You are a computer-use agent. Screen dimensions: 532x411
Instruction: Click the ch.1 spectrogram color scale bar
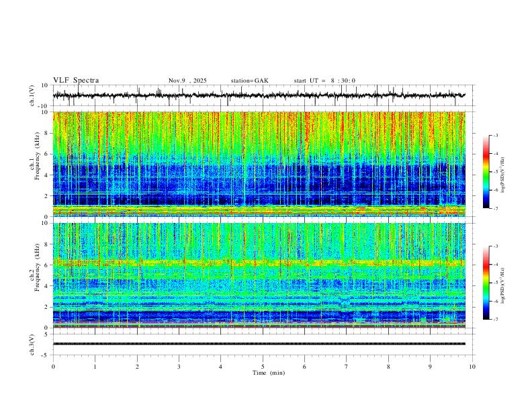click(x=486, y=172)
